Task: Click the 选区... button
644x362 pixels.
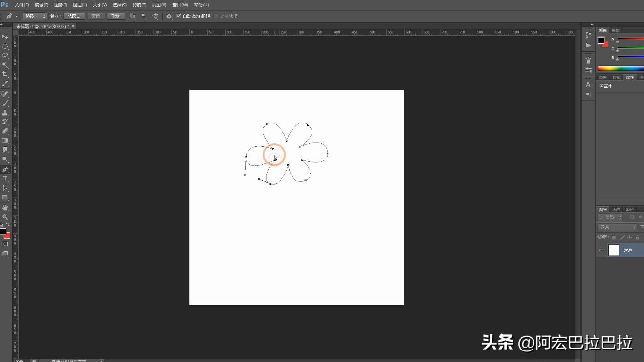Action: point(74,16)
